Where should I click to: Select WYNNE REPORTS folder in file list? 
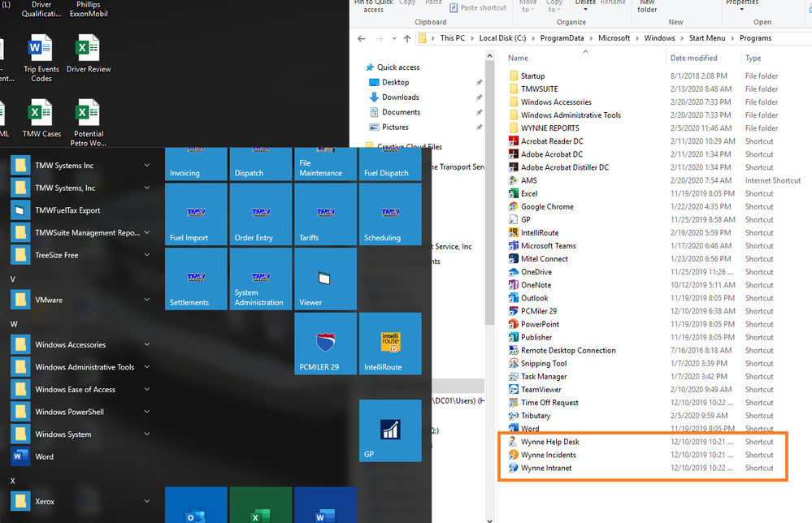pos(544,128)
